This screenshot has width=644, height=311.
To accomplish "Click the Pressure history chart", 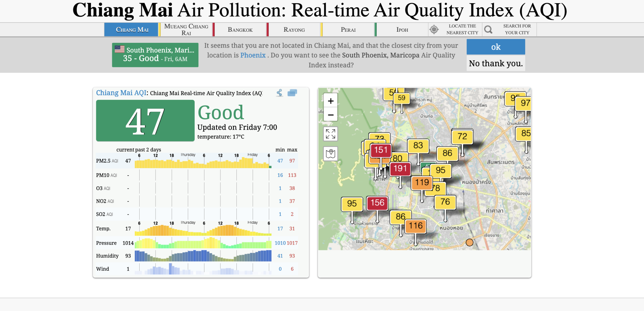I will [x=203, y=243].
